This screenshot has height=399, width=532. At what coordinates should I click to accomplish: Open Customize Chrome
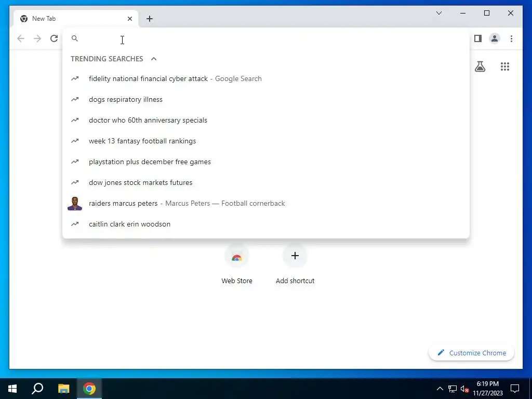coord(471,353)
